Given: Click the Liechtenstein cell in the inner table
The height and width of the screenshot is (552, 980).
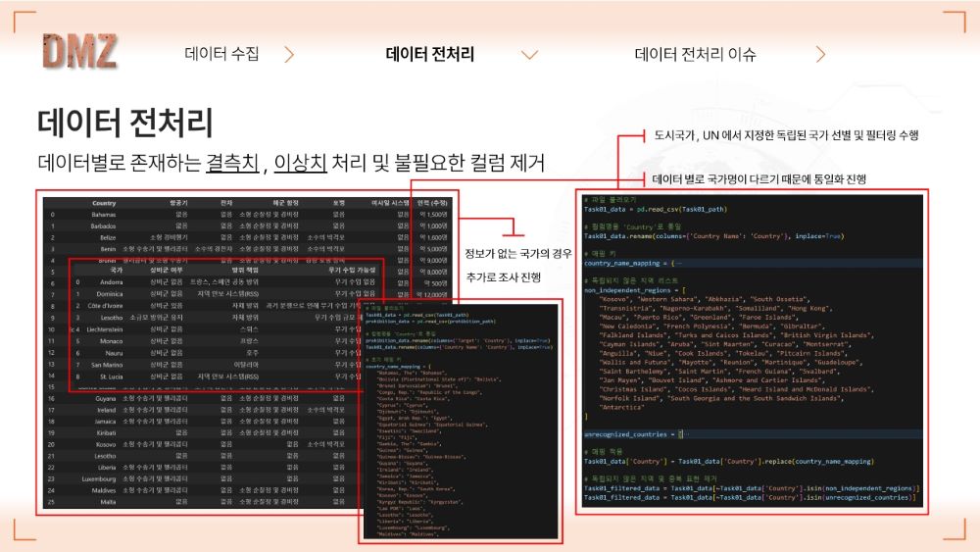Looking at the screenshot, I should [105, 329].
